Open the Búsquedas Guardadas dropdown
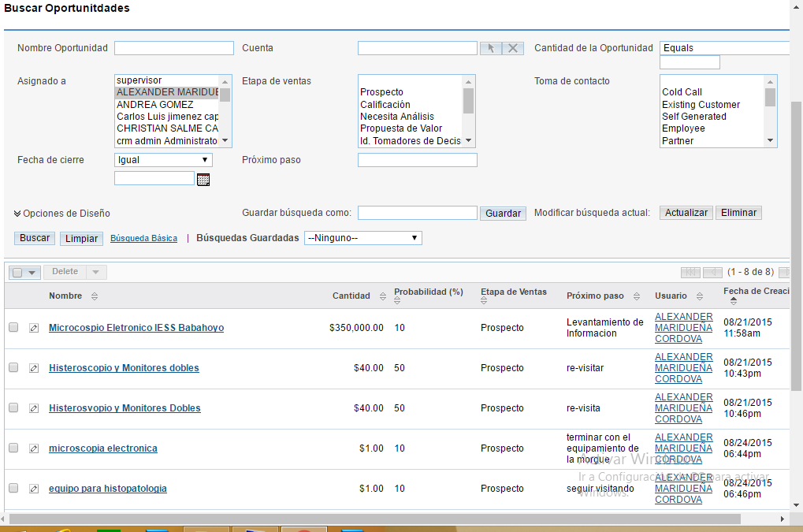This screenshot has width=803, height=532. [x=362, y=238]
